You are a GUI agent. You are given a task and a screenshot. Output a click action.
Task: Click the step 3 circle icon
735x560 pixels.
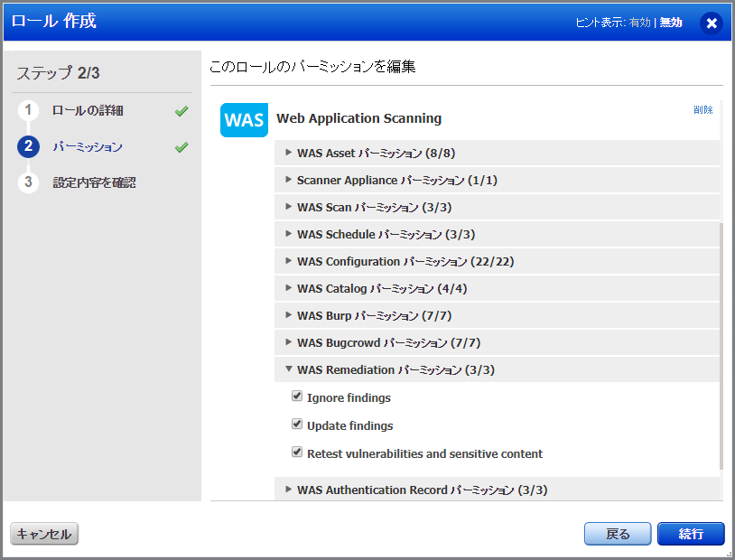click(x=28, y=182)
